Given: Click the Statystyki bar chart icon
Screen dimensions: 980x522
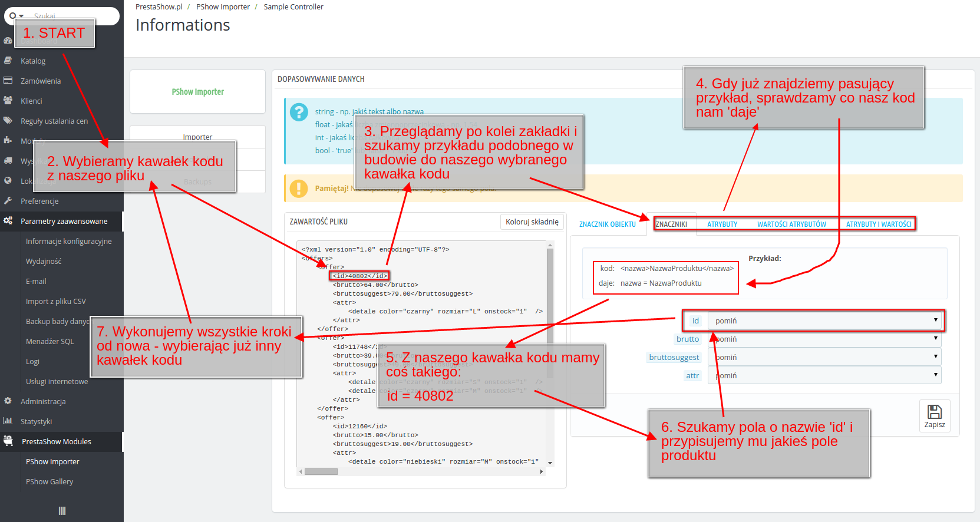Looking at the screenshot, I should (x=8, y=421).
